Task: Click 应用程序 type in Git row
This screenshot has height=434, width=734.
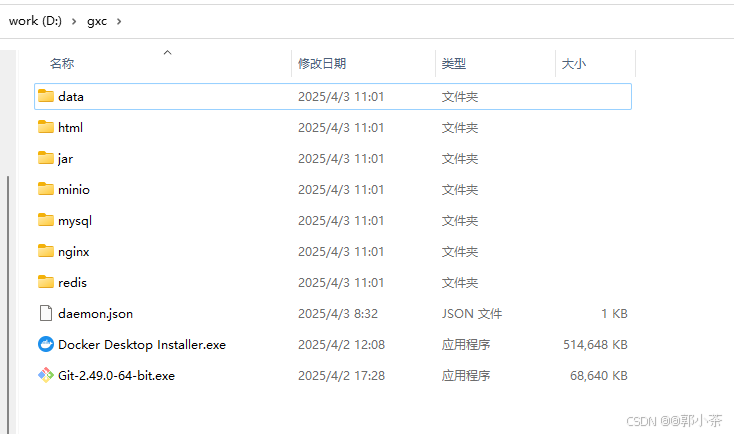Action: [466, 375]
